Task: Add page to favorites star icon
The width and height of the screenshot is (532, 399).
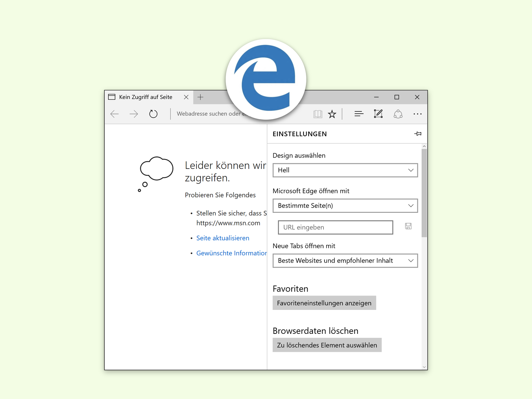Action: [x=332, y=114]
